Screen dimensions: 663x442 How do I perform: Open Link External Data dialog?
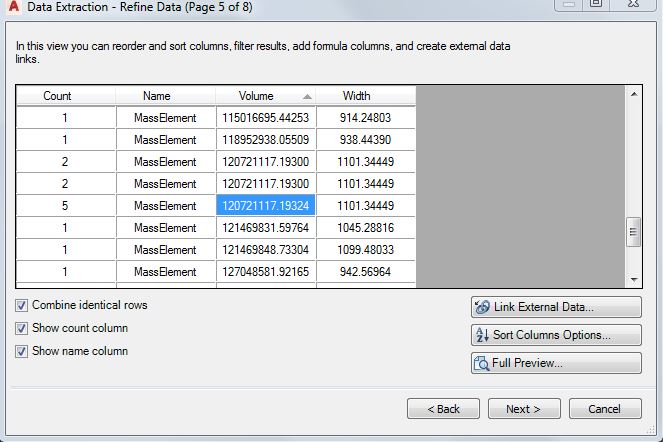[x=556, y=307]
